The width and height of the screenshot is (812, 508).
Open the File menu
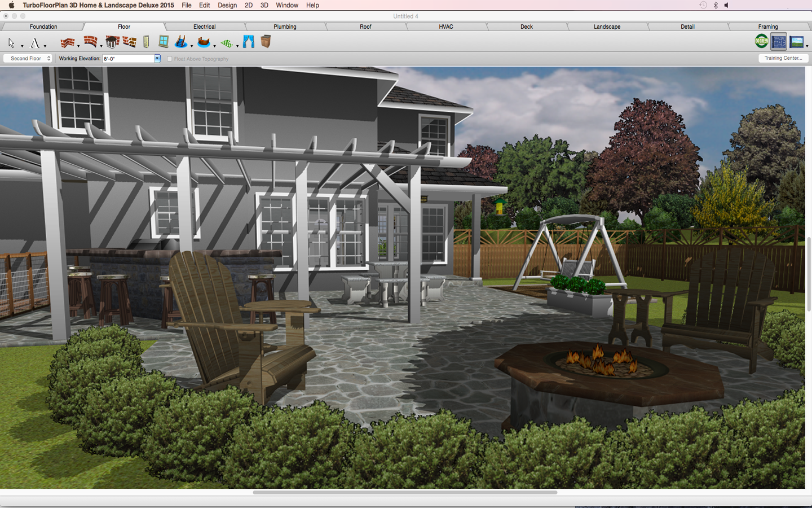pyautogui.click(x=187, y=5)
